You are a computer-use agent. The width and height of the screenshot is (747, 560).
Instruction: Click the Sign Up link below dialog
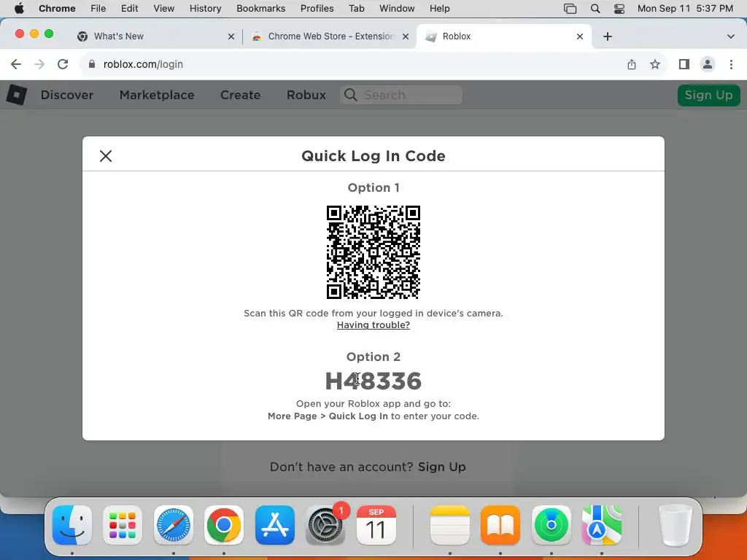click(x=441, y=467)
